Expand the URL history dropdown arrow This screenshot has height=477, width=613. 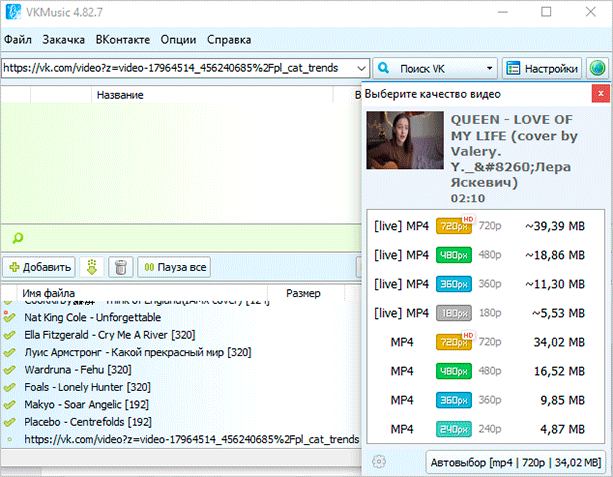click(x=362, y=68)
